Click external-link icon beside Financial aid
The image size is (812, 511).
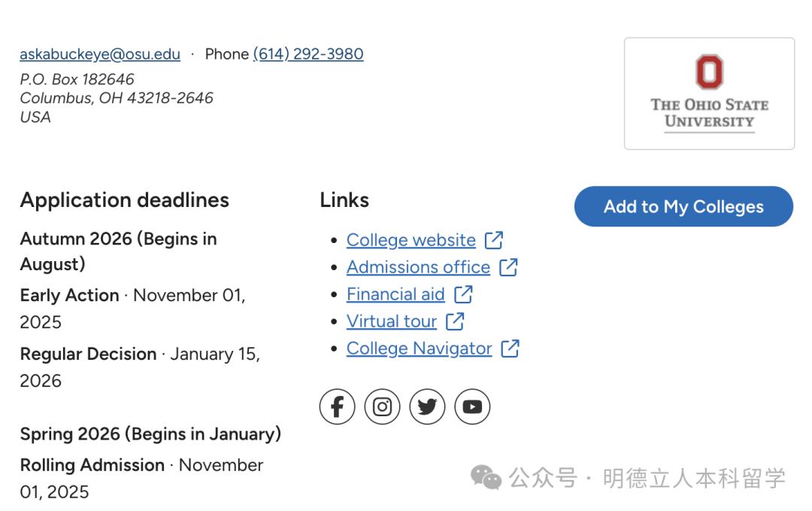[x=464, y=294]
